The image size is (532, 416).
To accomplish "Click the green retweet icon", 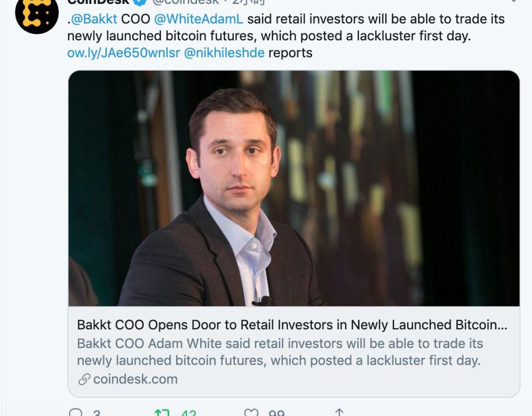I will click(162, 413).
